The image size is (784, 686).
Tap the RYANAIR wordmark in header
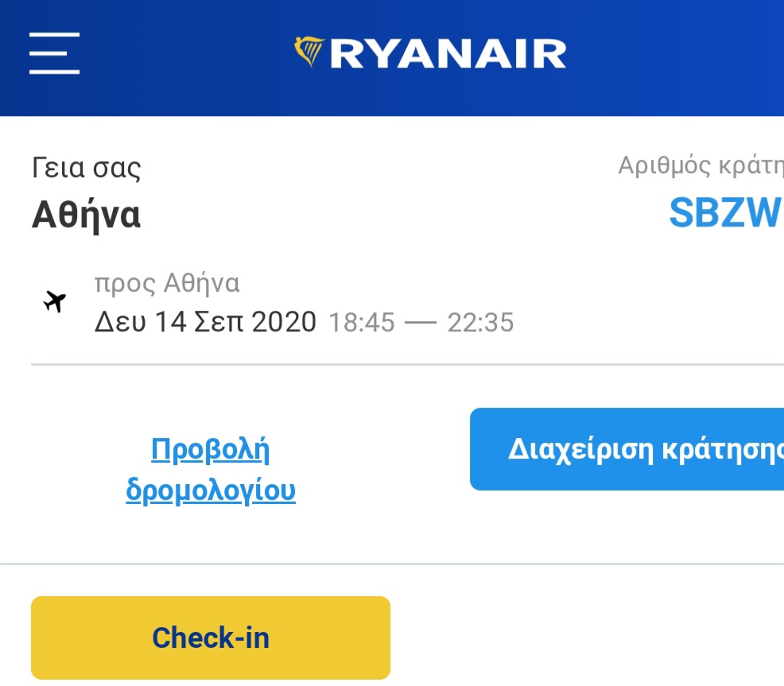[x=448, y=53]
